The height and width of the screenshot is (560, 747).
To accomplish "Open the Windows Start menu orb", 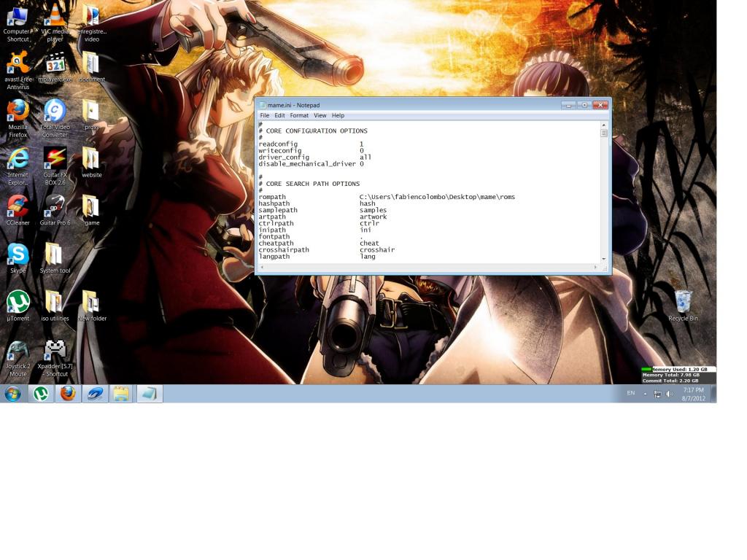I will coord(13,394).
